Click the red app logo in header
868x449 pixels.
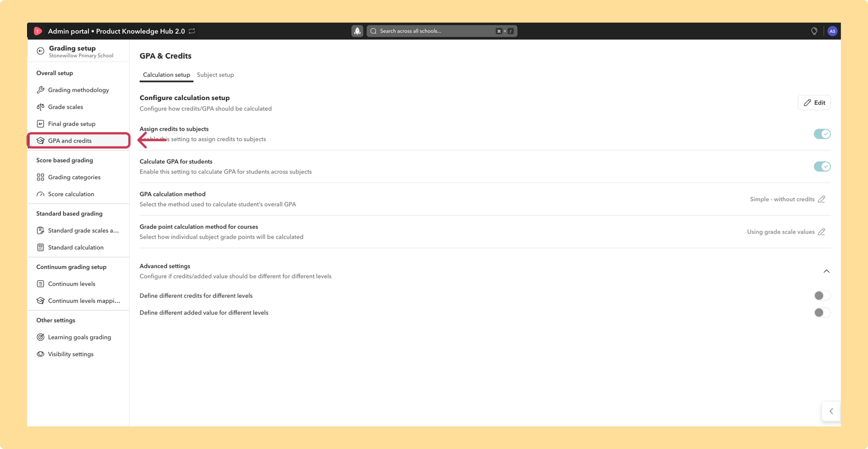point(38,31)
